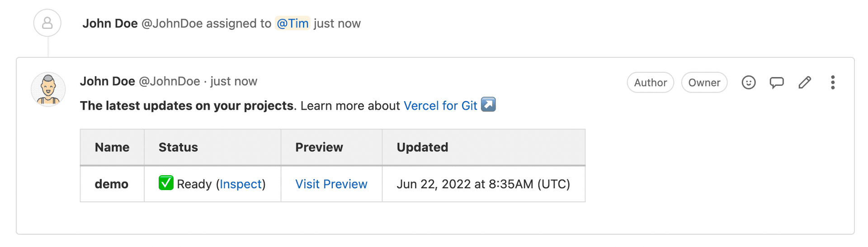Select the demo project name cell
Image resolution: width=868 pixels, height=247 pixels.
(x=112, y=184)
